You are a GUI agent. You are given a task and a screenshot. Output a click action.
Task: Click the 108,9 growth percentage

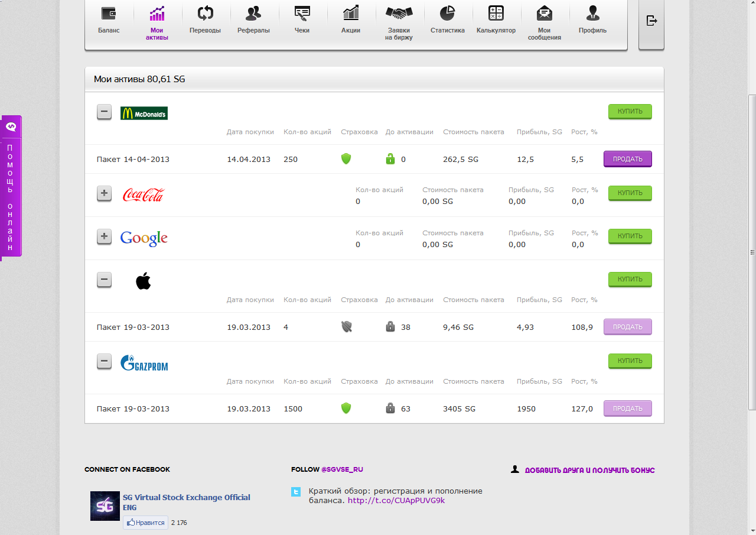(582, 327)
